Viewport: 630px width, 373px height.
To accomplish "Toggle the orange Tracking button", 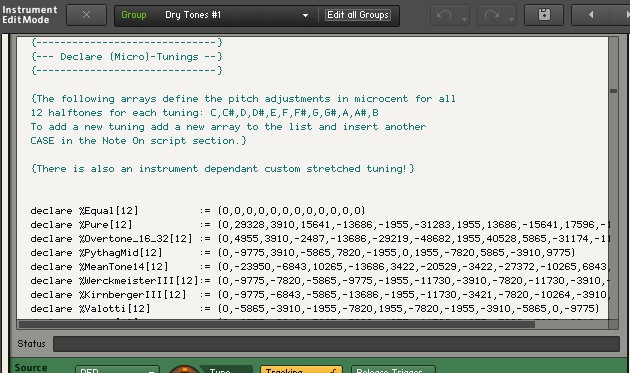I will (301, 370).
